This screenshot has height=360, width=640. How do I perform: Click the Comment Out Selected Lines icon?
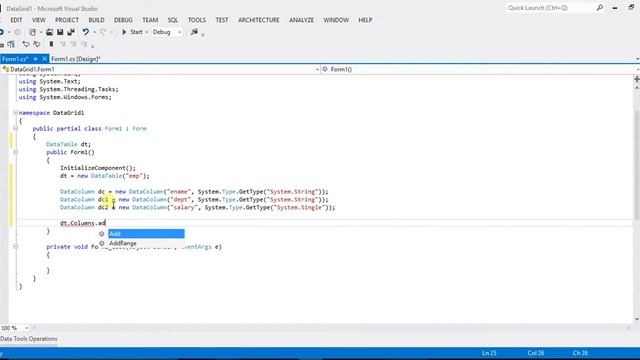(26, 44)
